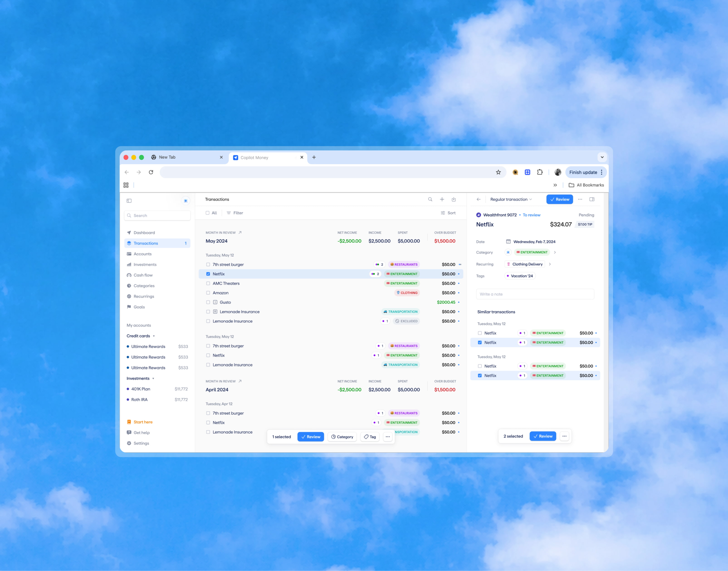The image size is (728, 571).
Task: Collapse the Investments accounts section
Action: point(153,379)
